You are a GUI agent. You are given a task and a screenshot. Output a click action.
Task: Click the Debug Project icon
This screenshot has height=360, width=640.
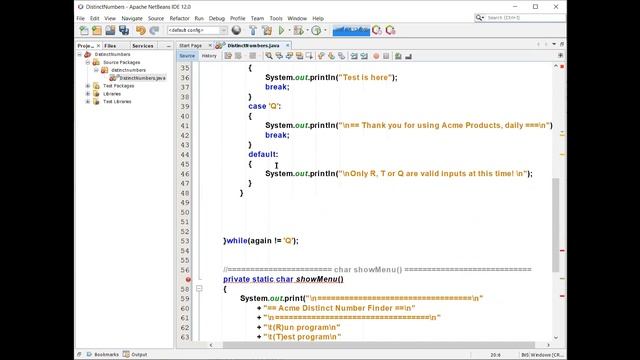pyautogui.click(x=298, y=30)
